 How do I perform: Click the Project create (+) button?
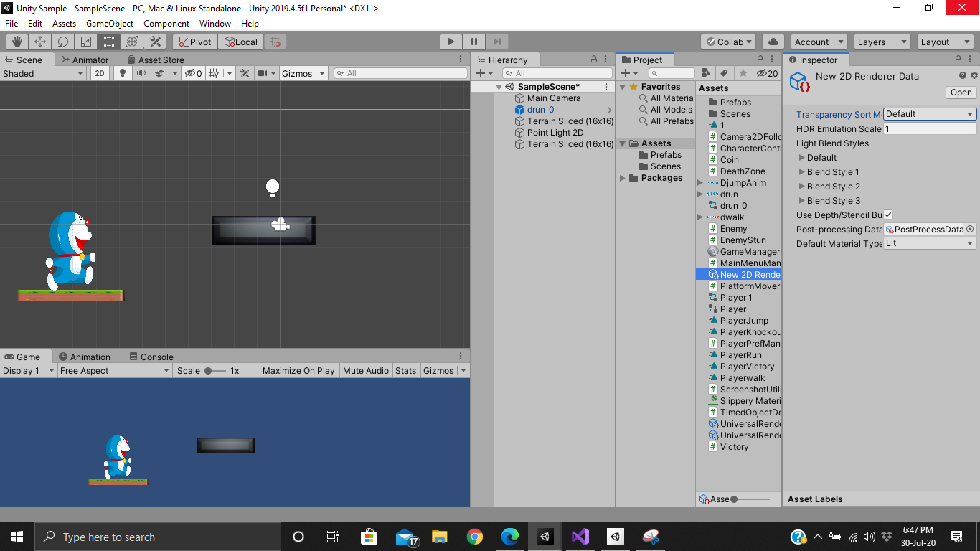click(629, 73)
